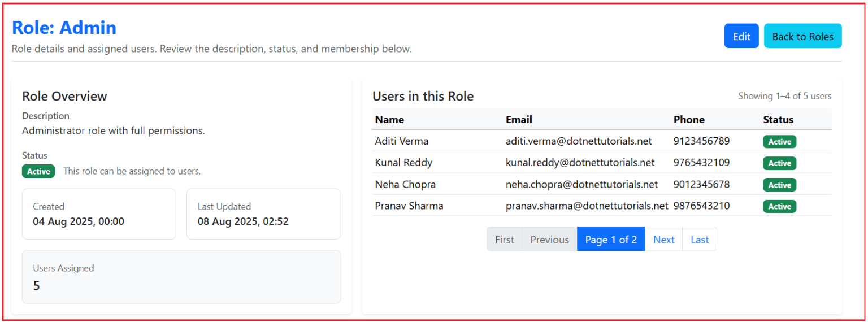Click the Phone column header
The image size is (868, 322).
point(689,120)
